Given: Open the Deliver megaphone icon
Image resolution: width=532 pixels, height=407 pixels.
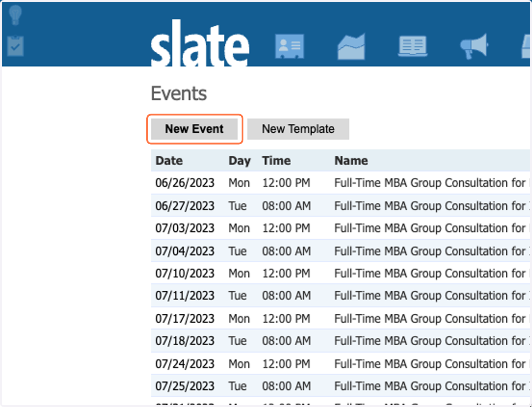Looking at the screenshot, I should (474, 46).
